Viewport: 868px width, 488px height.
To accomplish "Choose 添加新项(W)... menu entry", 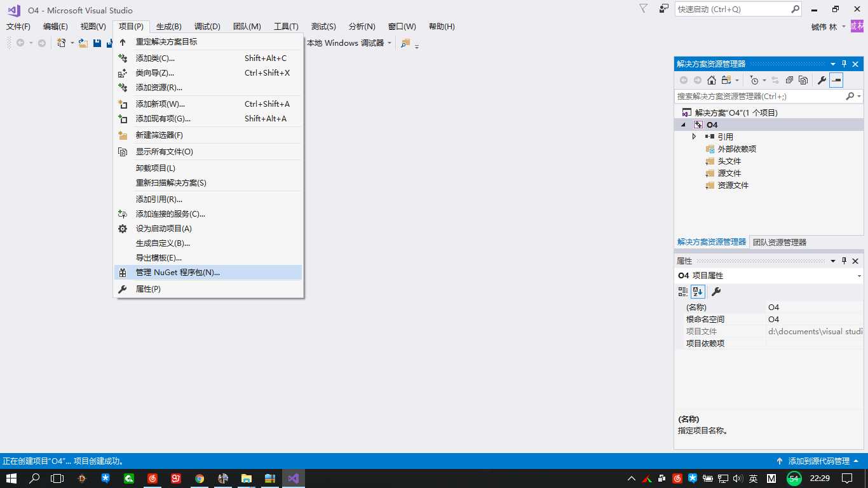I will tap(208, 104).
